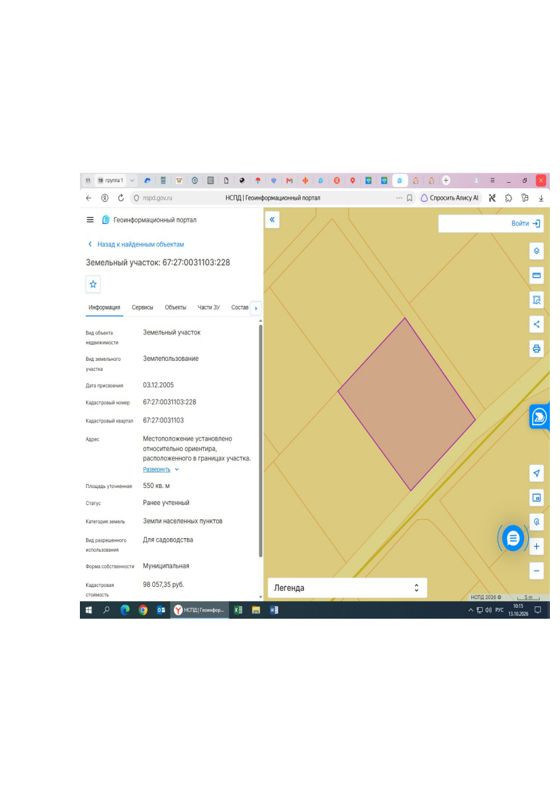Open a new browser tab with the plus
Image resolution: width=560 pixels, height=792 pixels.
[446, 180]
